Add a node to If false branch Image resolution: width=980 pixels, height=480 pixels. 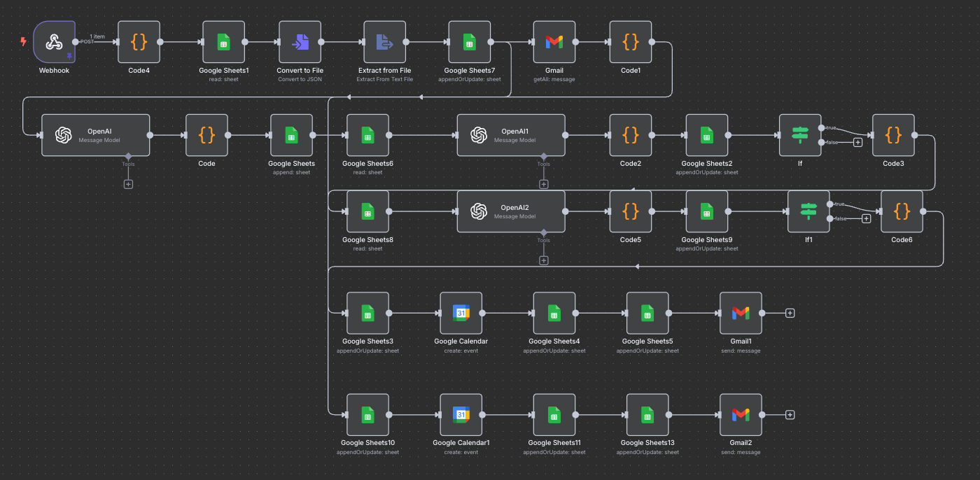click(857, 142)
